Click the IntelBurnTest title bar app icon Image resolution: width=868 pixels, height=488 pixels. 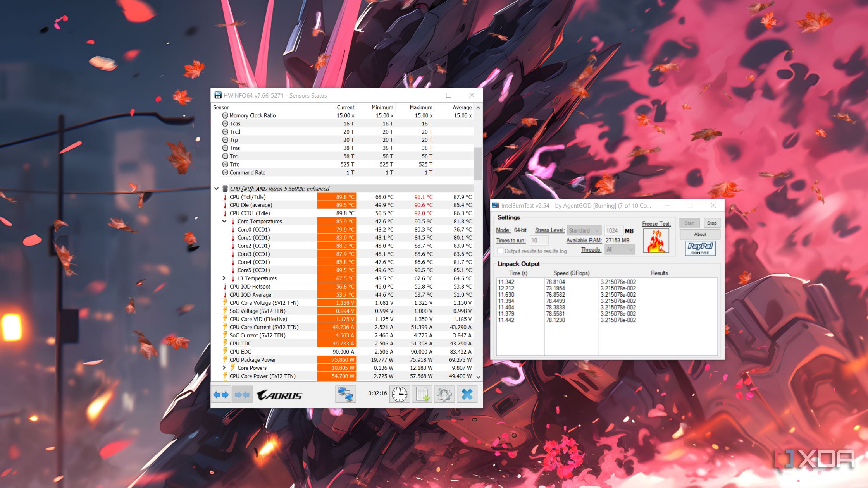tap(496, 205)
